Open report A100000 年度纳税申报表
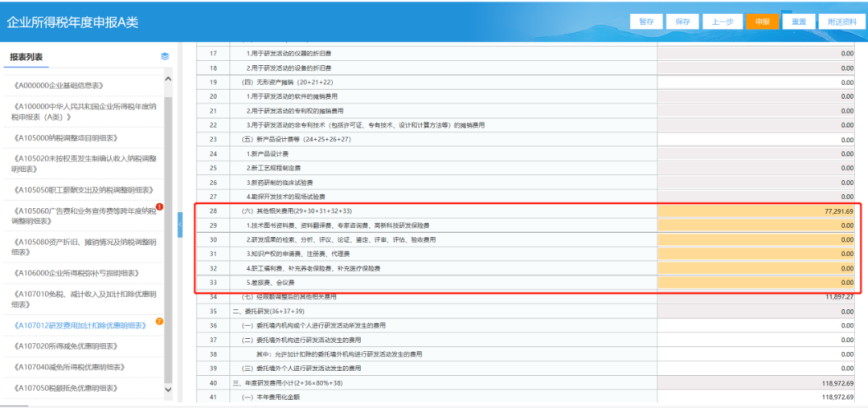 84,112
